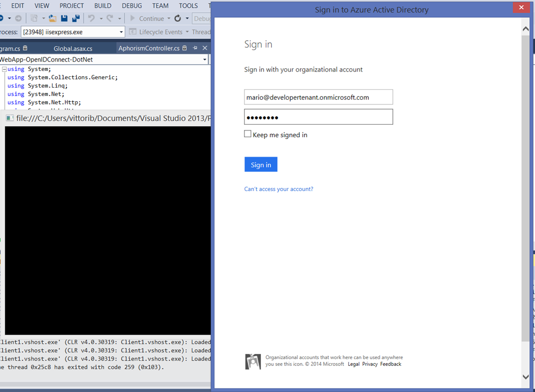This screenshot has height=392, width=535.
Task: Open the VIEW menu in Visual Studio
Action: (x=42, y=6)
